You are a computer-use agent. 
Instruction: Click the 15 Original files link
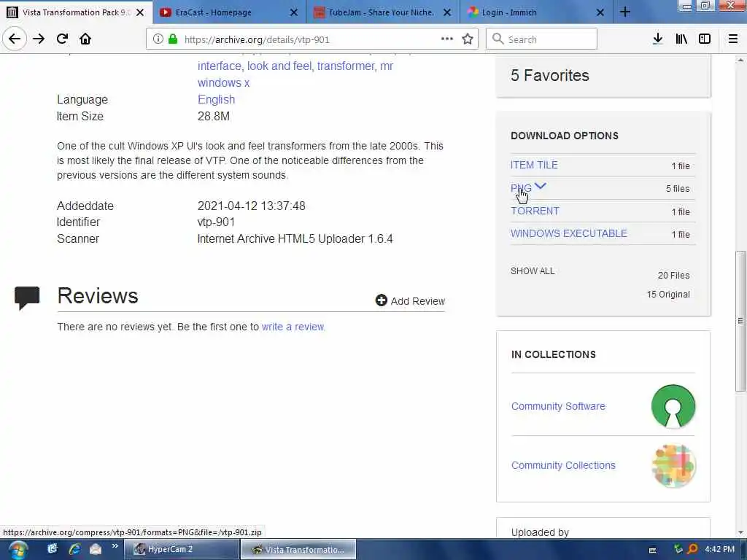click(668, 295)
